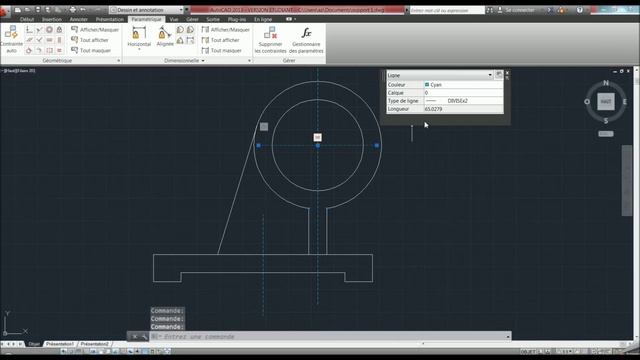Switch to the Sortie ribbon tab
This screenshot has width=640, height=360.
click(213, 19)
